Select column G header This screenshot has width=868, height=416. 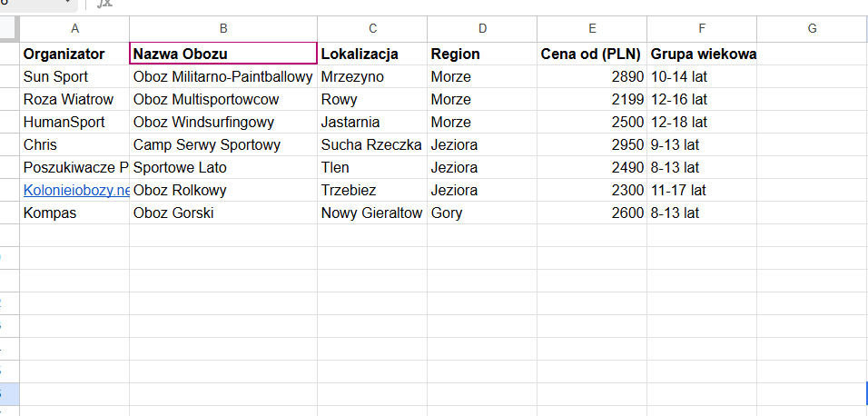coord(812,28)
